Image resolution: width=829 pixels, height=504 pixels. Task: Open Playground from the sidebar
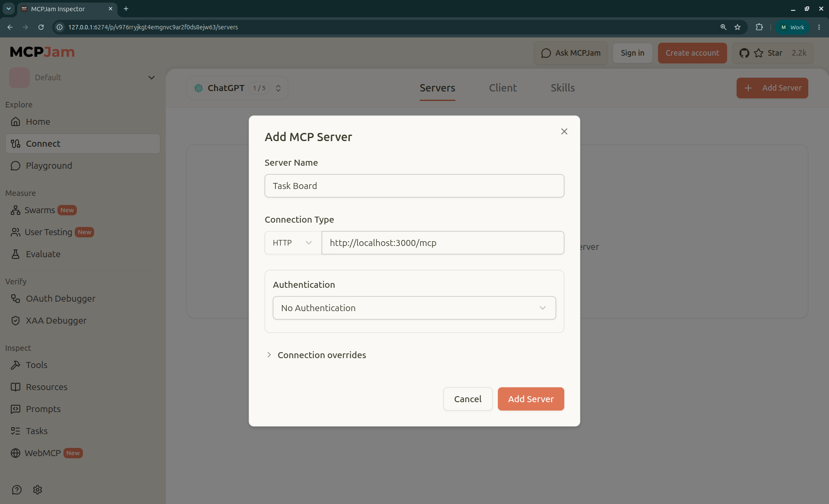pyautogui.click(x=83, y=166)
